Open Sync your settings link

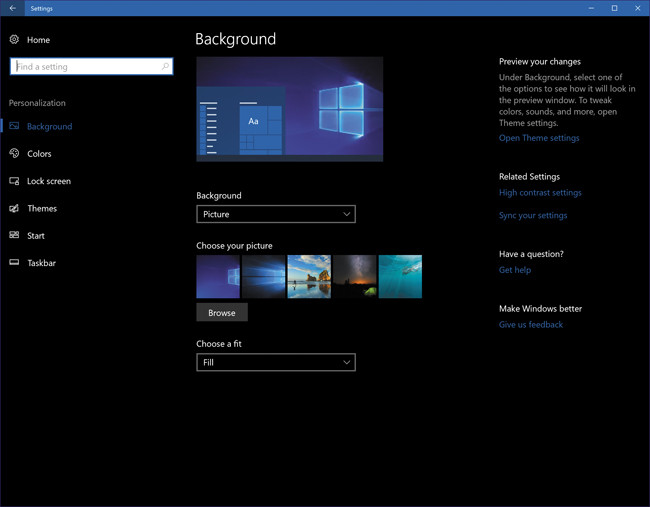pyautogui.click(x=532, y=216)
